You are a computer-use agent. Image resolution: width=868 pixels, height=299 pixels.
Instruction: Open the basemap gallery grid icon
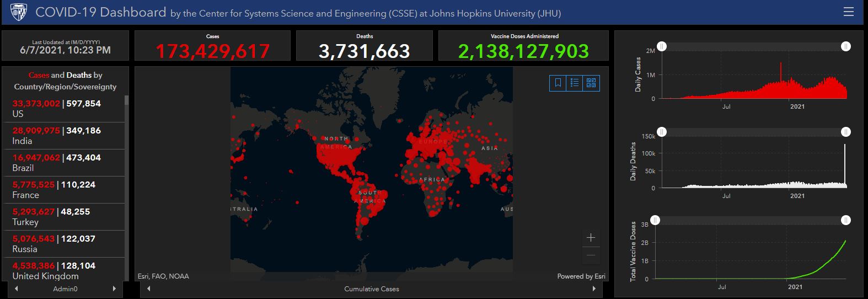coord(591,83)
